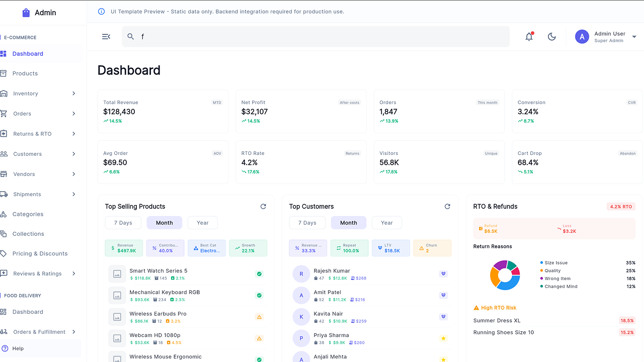Image resolution: width=644 pixels, height=362 pixels.
Task: Click Priya Sharma's gold star icon
Action: (x=443, y=338)
